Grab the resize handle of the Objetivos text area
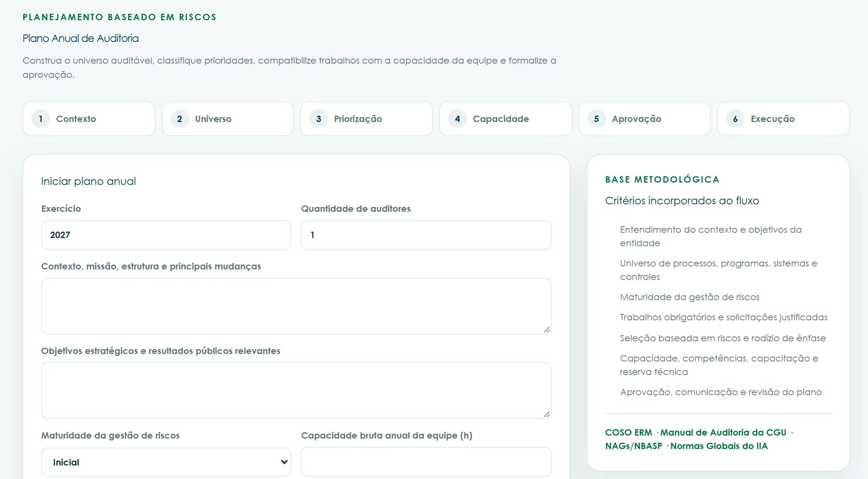This screenshot has height=479, width=868. [547, 414]
